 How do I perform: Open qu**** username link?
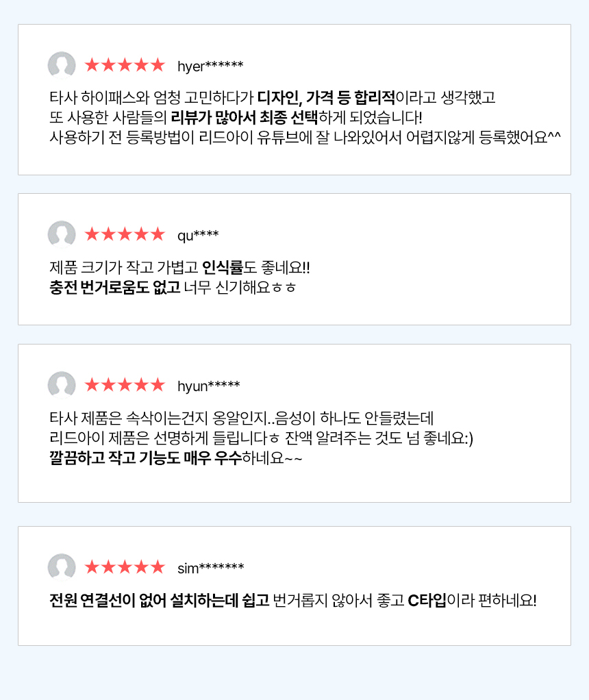[198, 236]
